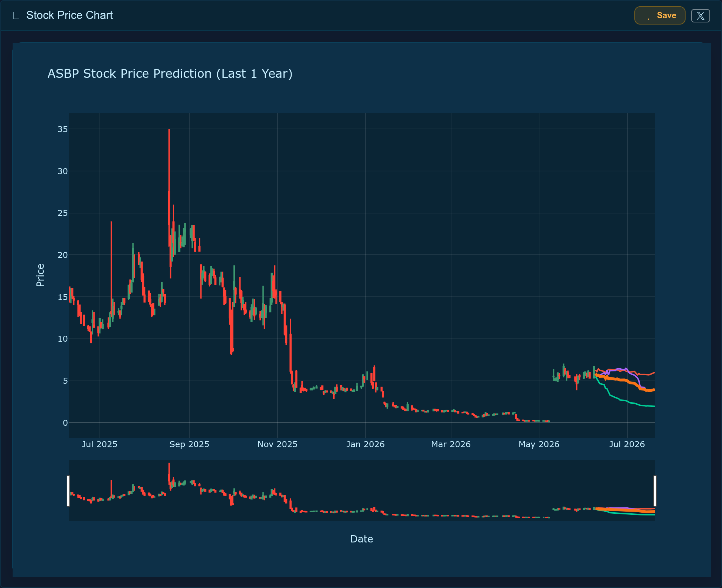Click the y-axis value 20
The image size is (722, 588).
coord(63,255)
